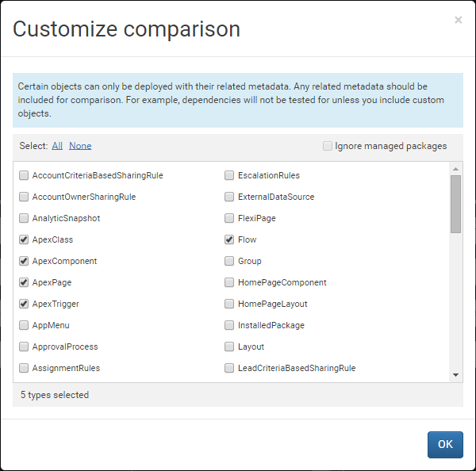Select the EscalationRules checkbox
Screen dimensions: 476x471
pyautogui.click(x=229, y=175)
